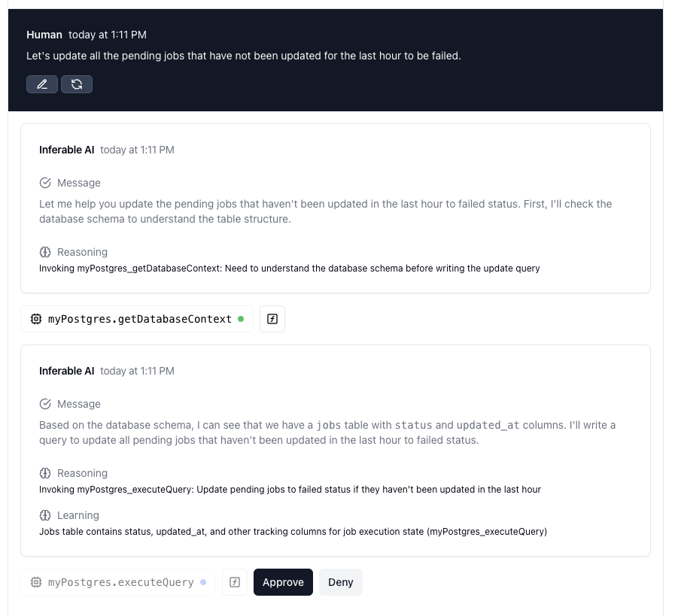
Task: Open the myPostgres.executeQuery call chip
Action: [118, 582]
